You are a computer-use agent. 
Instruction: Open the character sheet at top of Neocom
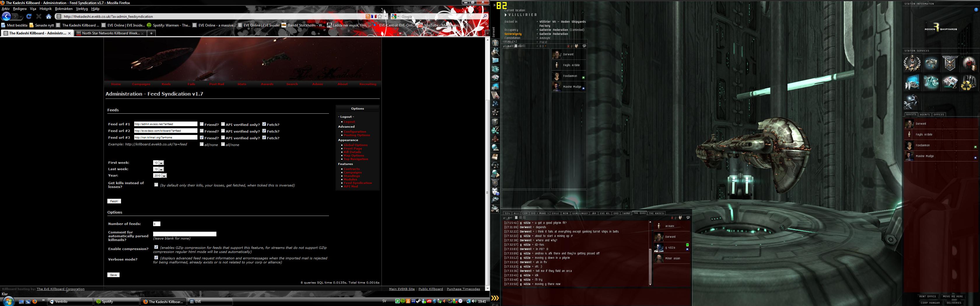495,43
